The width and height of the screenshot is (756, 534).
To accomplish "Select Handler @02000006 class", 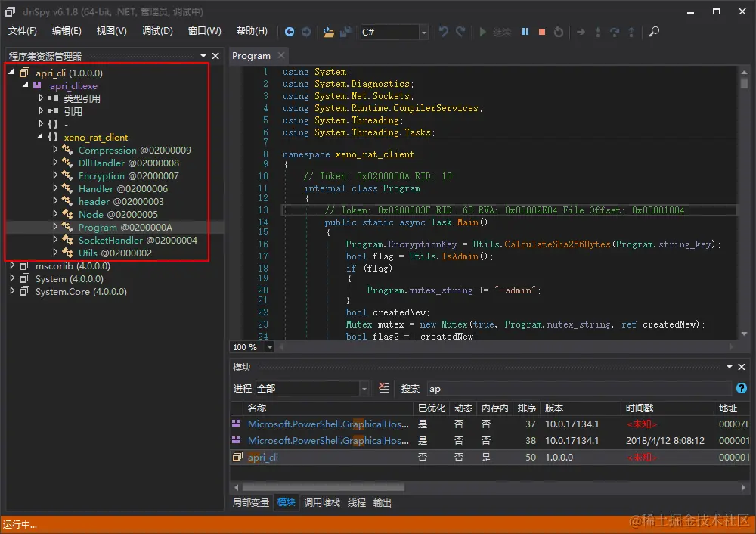I will [x=123, y=188].
